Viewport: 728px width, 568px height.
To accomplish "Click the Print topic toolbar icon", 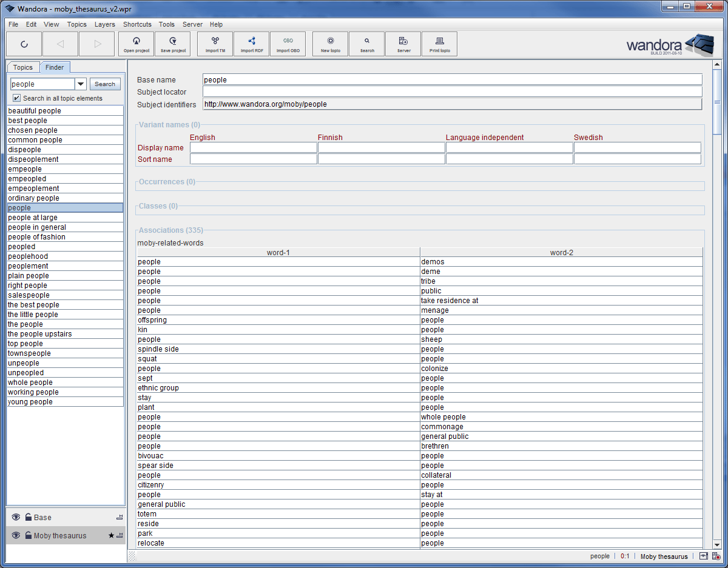I will point(439,43).
